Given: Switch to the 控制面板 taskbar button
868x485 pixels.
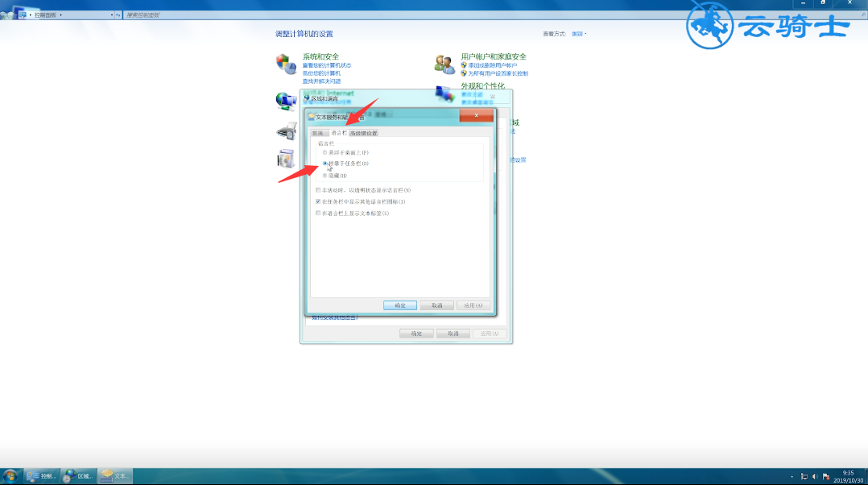Looking at the screenshot, I should tap(42, 476).
